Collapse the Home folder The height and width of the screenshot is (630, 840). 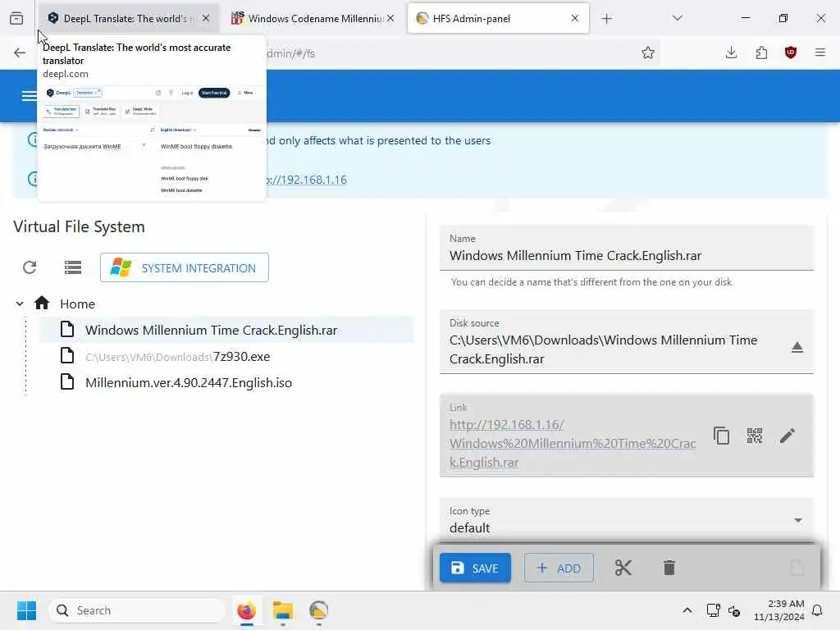pos(20,304)
